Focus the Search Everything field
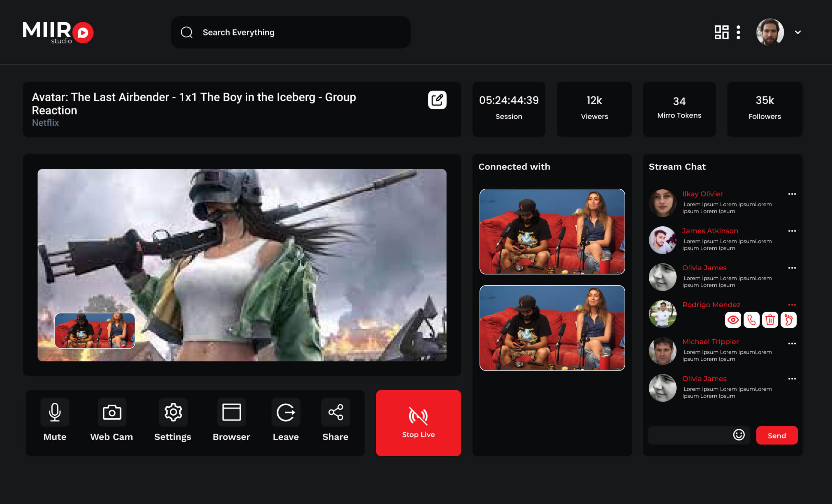Screen dimensions: 832x504 pos(291,32)
